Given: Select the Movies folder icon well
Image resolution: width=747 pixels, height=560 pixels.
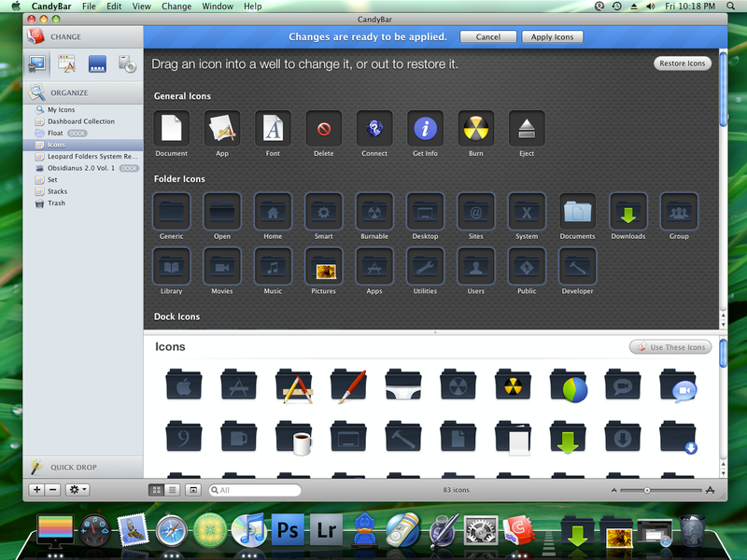Looking at the screenshot, I should [x=222, y=266].
